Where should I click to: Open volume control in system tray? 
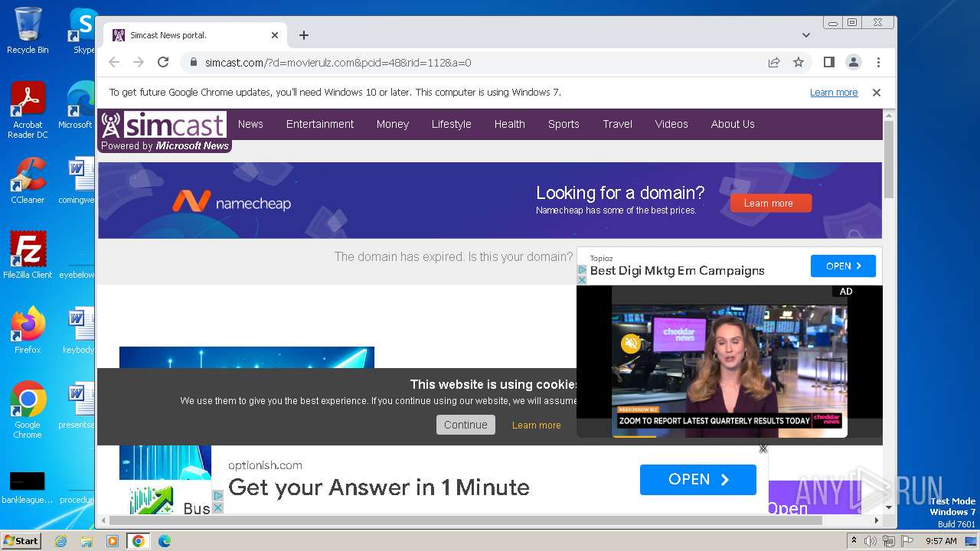871,541
